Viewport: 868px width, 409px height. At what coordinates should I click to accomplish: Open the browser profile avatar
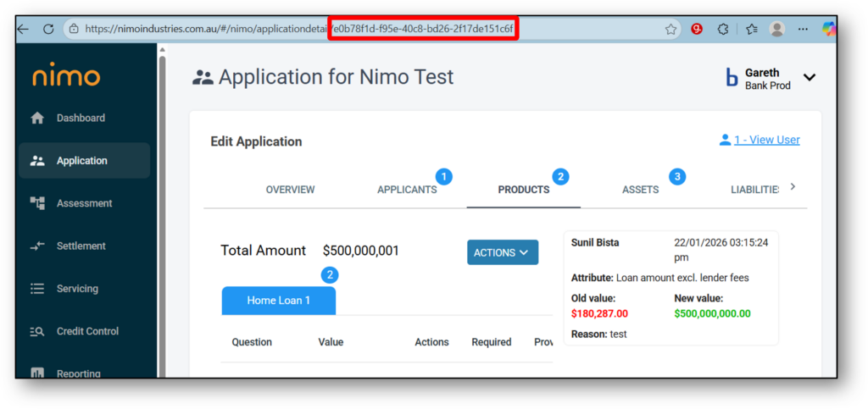pyautogui.click(x=776, y=29)
